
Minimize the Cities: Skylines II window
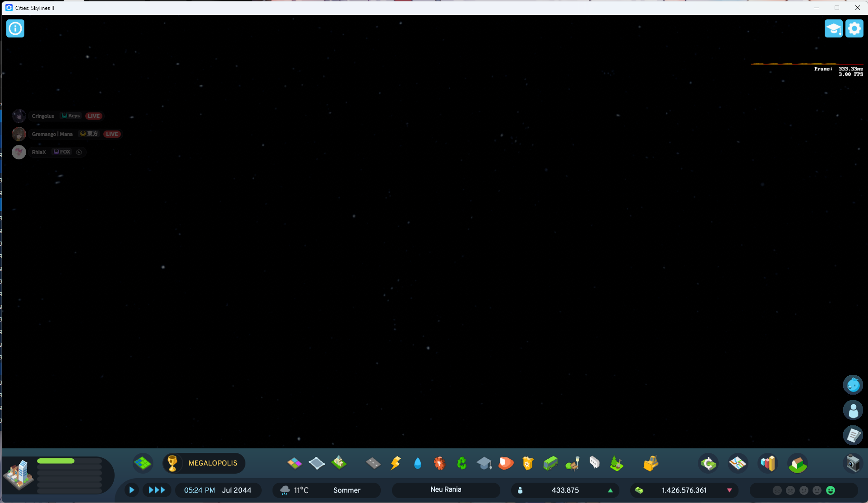817,8
